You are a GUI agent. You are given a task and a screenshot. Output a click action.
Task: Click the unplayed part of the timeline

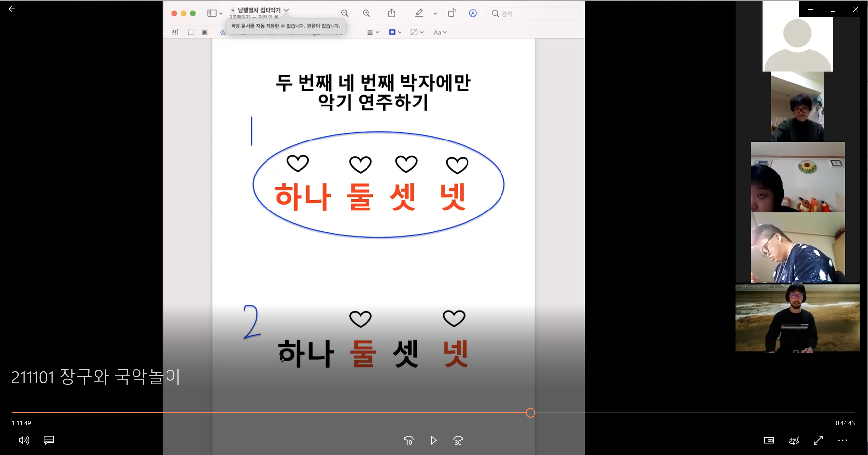(695, 413)
